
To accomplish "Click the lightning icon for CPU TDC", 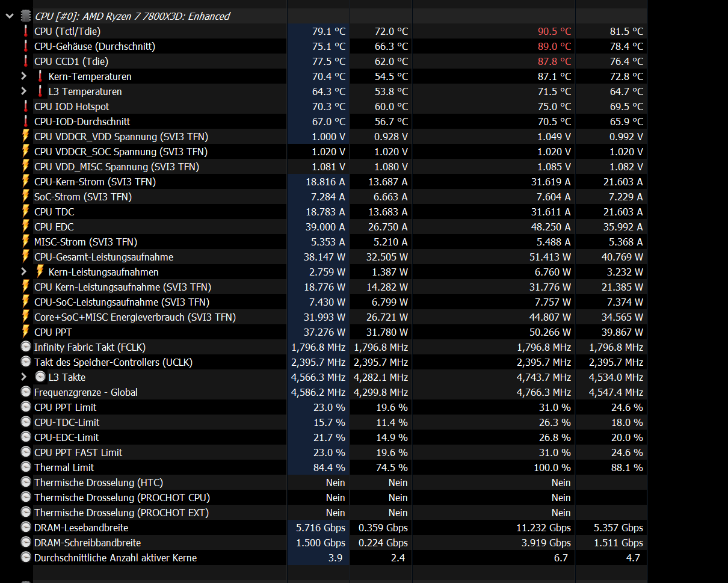I will (26, 211).
